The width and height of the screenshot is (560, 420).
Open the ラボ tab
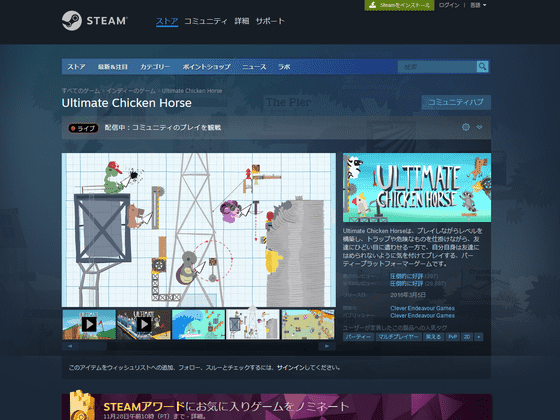(284, 67)
